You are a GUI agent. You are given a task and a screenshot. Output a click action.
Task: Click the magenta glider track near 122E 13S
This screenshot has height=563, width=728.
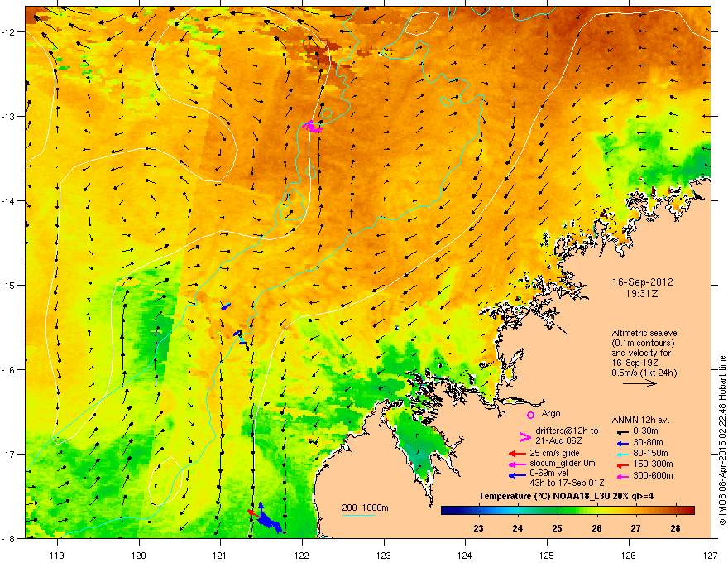click(313, 127)
